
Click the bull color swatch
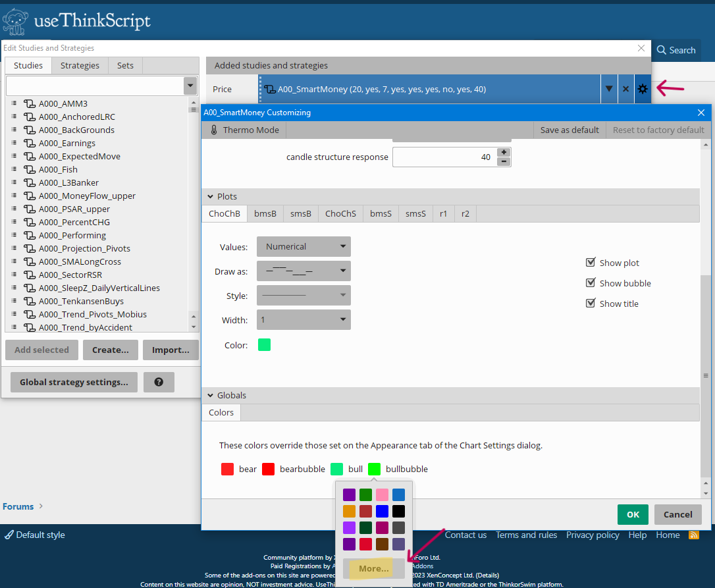click(x=336, y=469)
